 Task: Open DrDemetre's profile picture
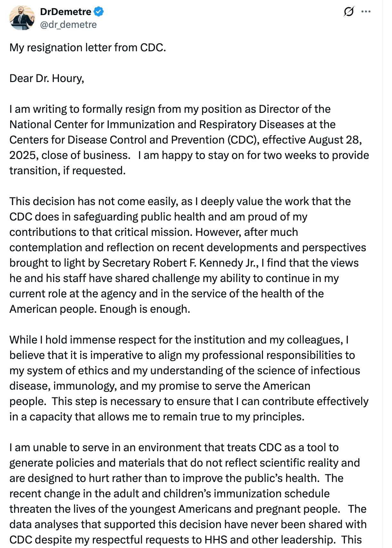(22, 18)
